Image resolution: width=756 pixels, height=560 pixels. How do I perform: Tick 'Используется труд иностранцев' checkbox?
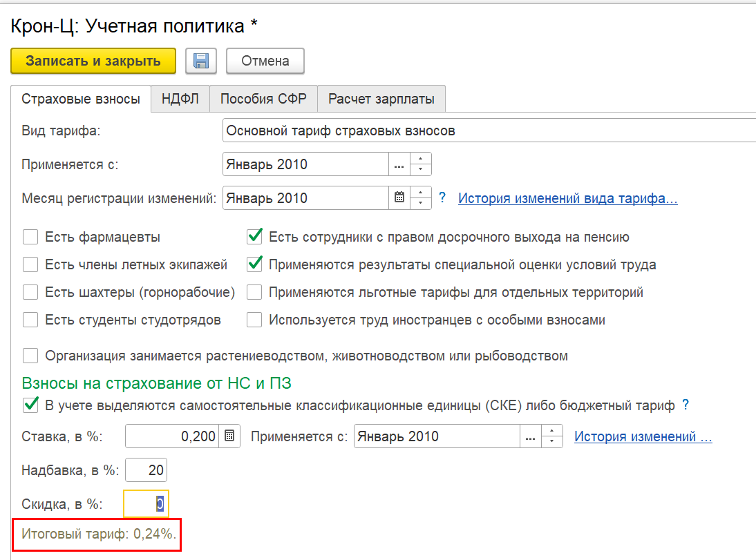[x=255, y=320]
